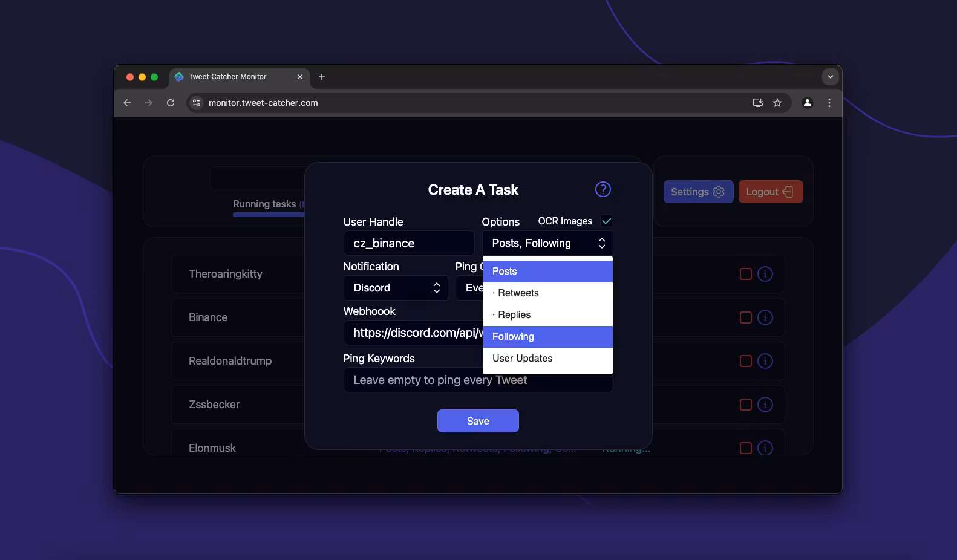Click info icon in Theroaringkitty row
This screenshot has width=957, height=560.
(x=765, y=274)
